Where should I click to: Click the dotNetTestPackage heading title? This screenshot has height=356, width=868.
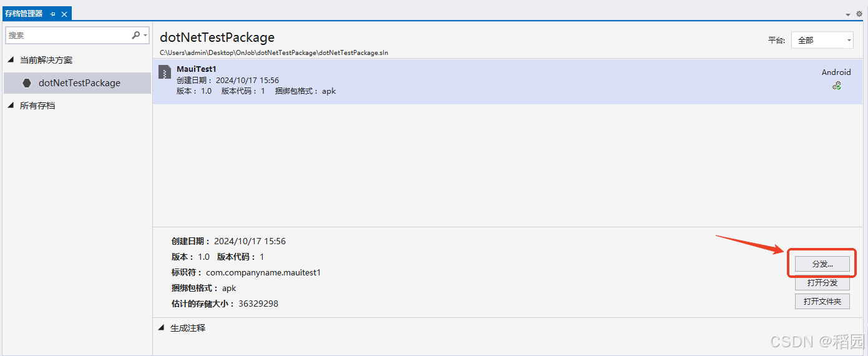217,37
